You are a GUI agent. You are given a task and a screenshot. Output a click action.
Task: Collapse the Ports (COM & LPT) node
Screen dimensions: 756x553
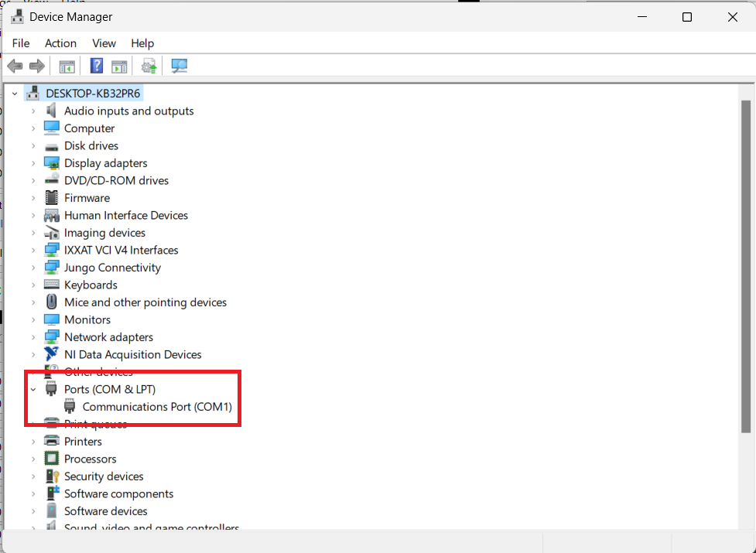[33, 389]
